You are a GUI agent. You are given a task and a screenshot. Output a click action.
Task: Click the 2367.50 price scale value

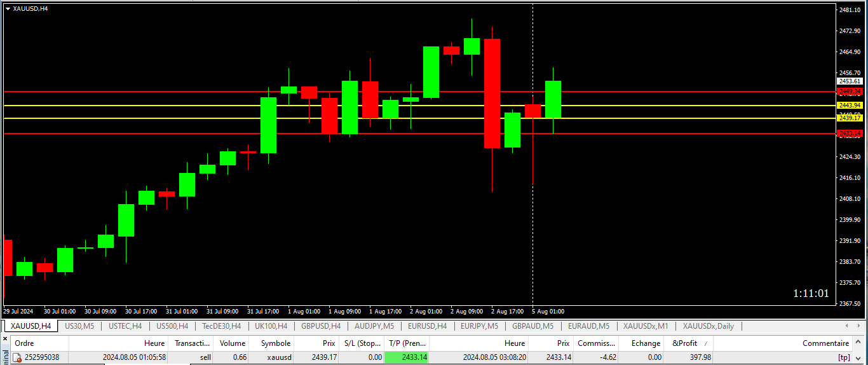point(850,304)
